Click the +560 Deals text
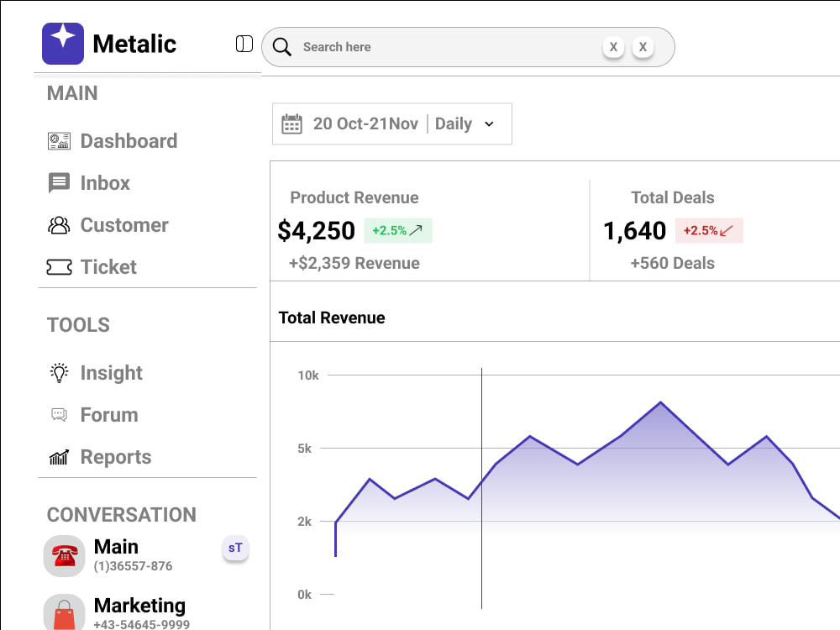840x630 pixels. (x=672, y=263)
